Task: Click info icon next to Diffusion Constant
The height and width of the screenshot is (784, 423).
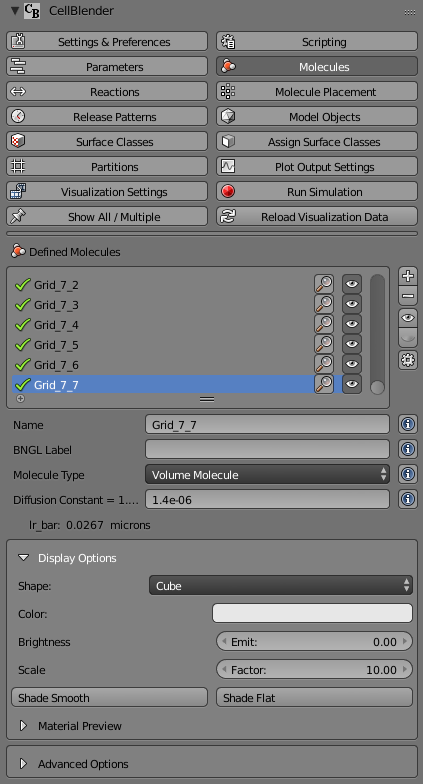Action: click(408, 500)
